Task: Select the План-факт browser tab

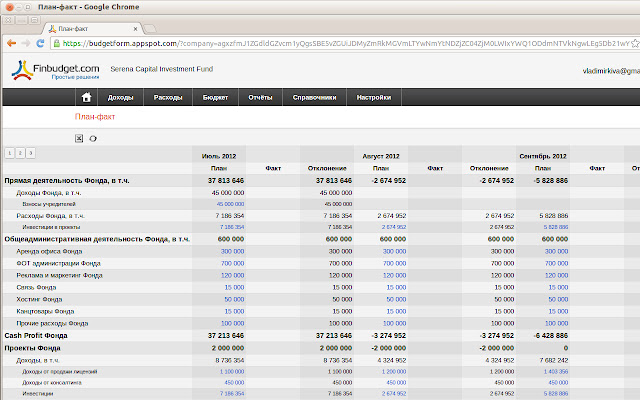Action: tap(92, 29)
